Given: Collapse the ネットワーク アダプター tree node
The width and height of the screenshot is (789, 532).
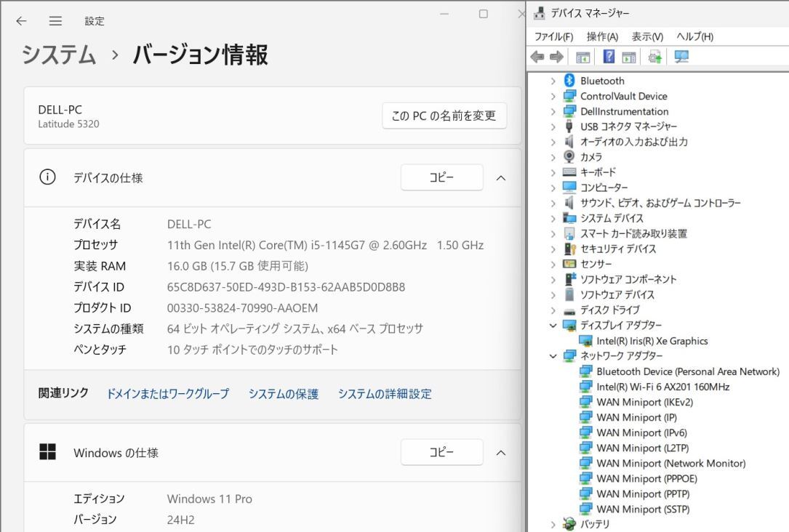Looking at the screenshot, I should coord(553,356).
